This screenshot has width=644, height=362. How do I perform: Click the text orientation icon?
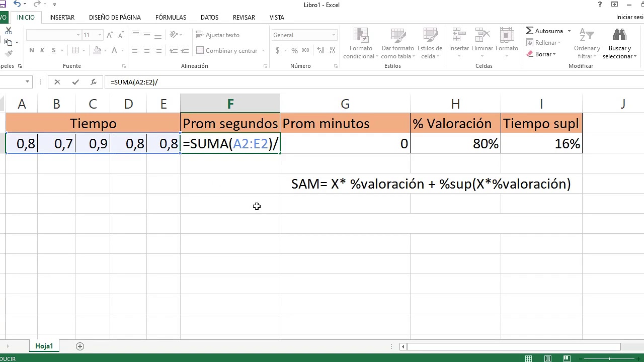pos(174,35)
